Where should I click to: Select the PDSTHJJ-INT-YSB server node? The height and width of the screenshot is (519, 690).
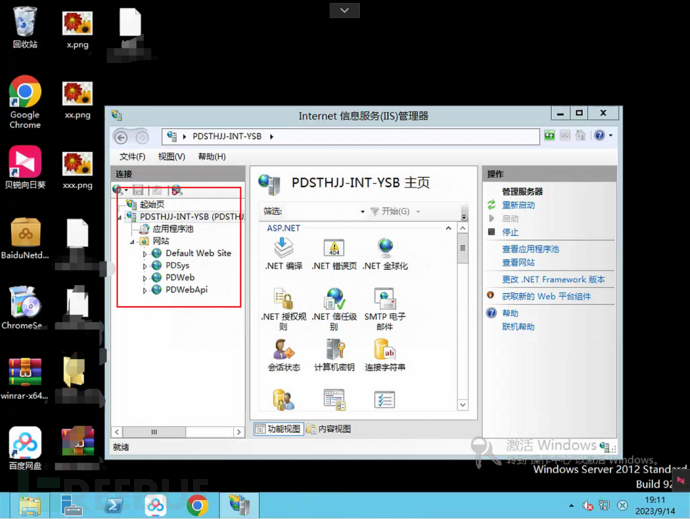click(191, 217)
